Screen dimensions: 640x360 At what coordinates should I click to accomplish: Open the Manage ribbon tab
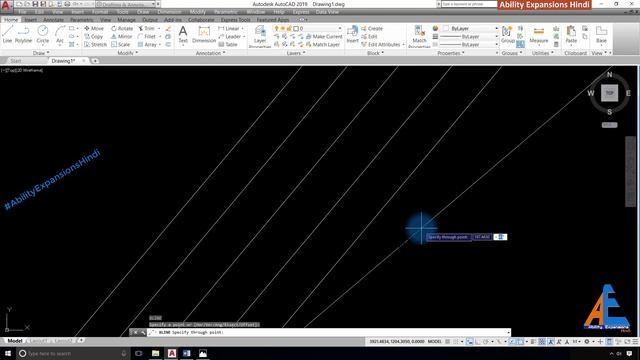(126, 20)
